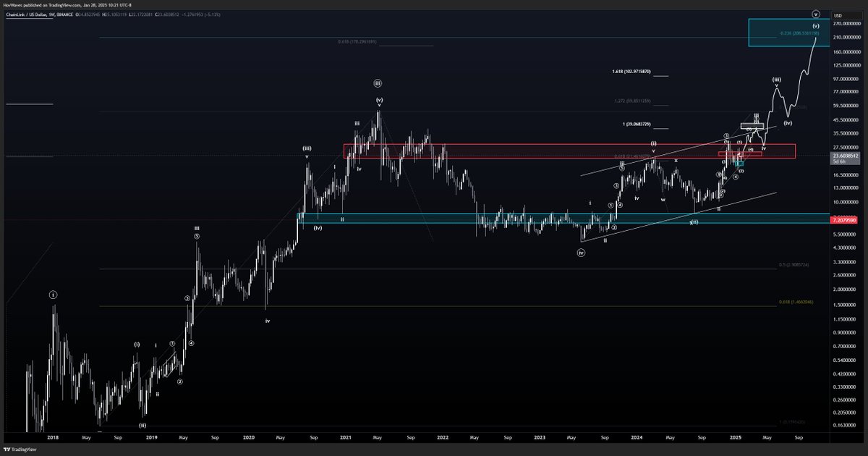Select the -0.236 (208.5361198) Fibonacci target label
The width and height of the screenshot is (868, 456).
click(x=799, y=33)
